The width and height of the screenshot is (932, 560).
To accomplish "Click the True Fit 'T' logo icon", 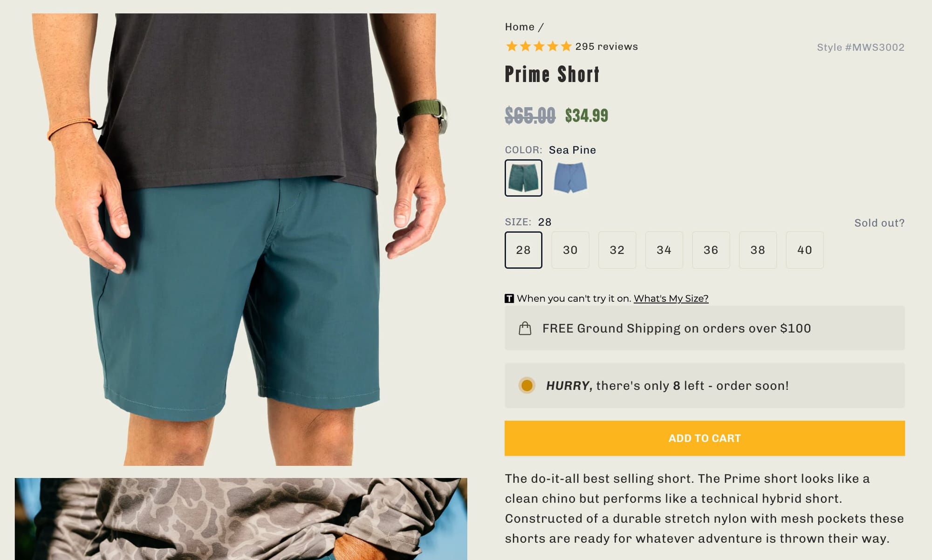I will pyautogui.click(x=509, y=299).
